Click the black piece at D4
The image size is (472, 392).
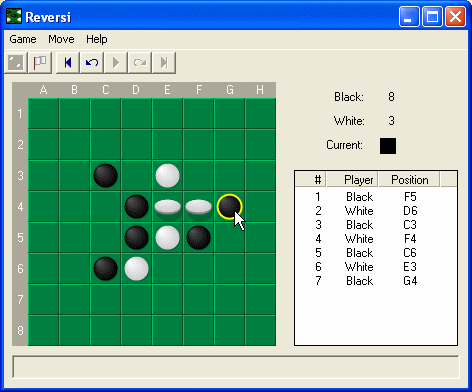point(136,206)
